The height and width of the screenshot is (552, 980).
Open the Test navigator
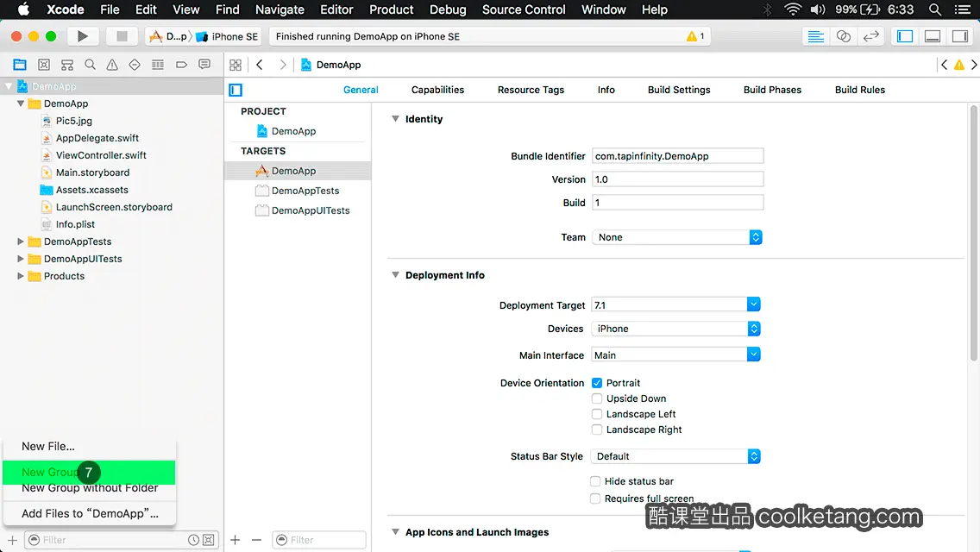(135, 65)
